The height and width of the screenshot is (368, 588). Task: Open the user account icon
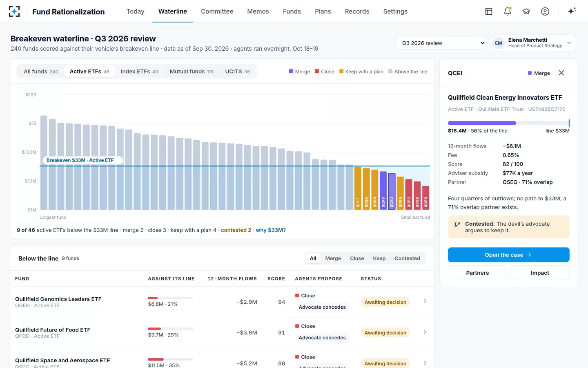(x=545, y=11)
